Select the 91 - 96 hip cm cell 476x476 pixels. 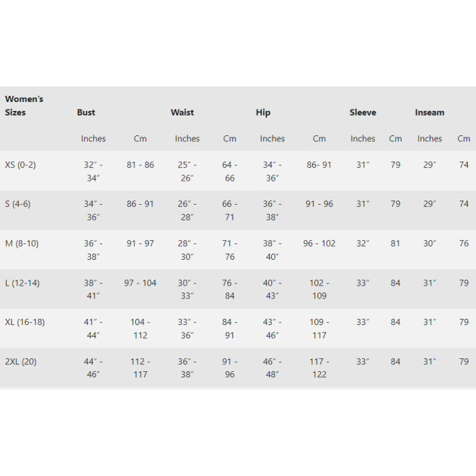click(319, 204)
